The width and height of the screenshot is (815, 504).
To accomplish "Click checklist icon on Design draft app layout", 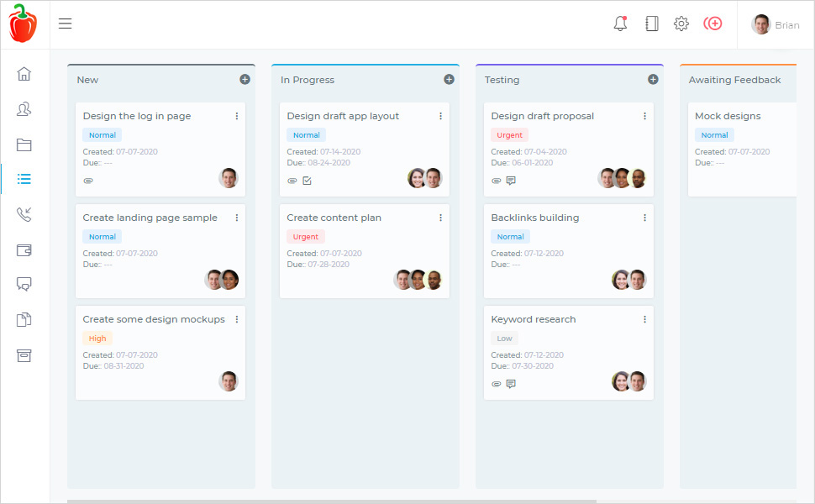I will (x=307, y=181).
